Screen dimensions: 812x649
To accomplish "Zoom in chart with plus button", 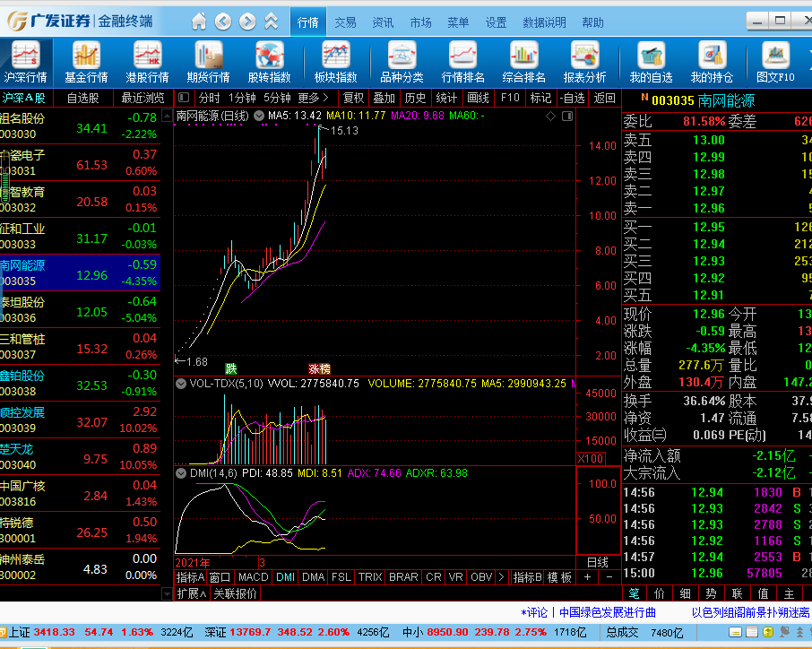I will (x=587, y=577).
